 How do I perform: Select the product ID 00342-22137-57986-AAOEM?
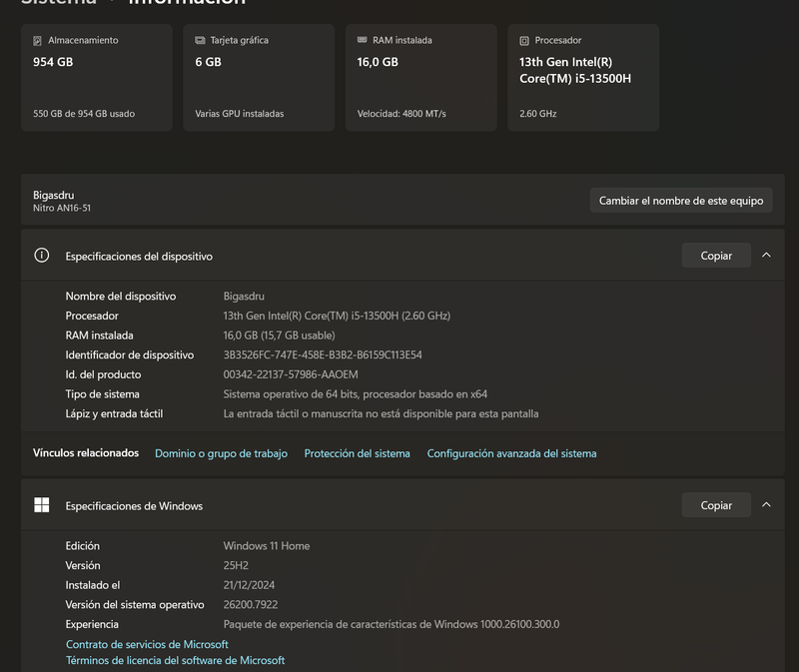pyautogui.click(x=291, y=374)
